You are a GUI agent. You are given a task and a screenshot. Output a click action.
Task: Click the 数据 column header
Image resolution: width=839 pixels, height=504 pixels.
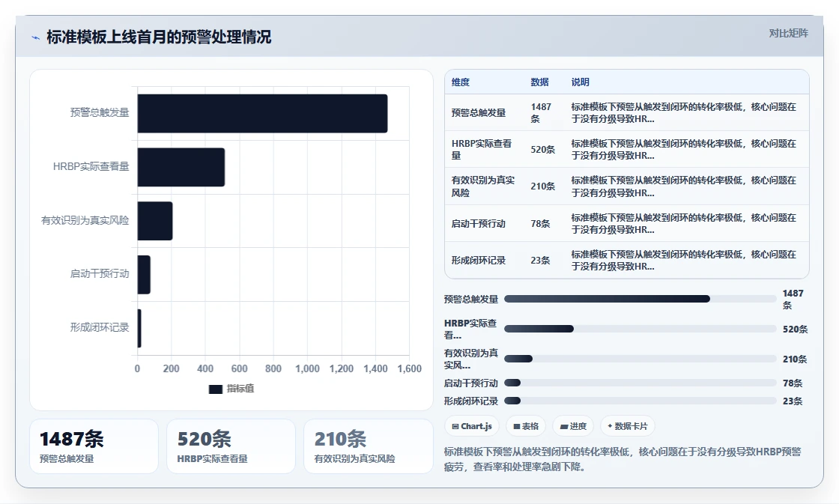[539, 82]
